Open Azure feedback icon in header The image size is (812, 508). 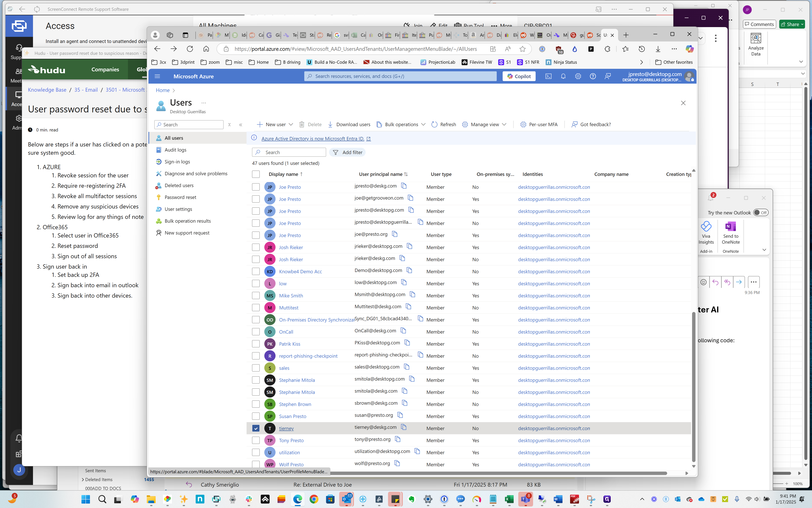(608, 76)
